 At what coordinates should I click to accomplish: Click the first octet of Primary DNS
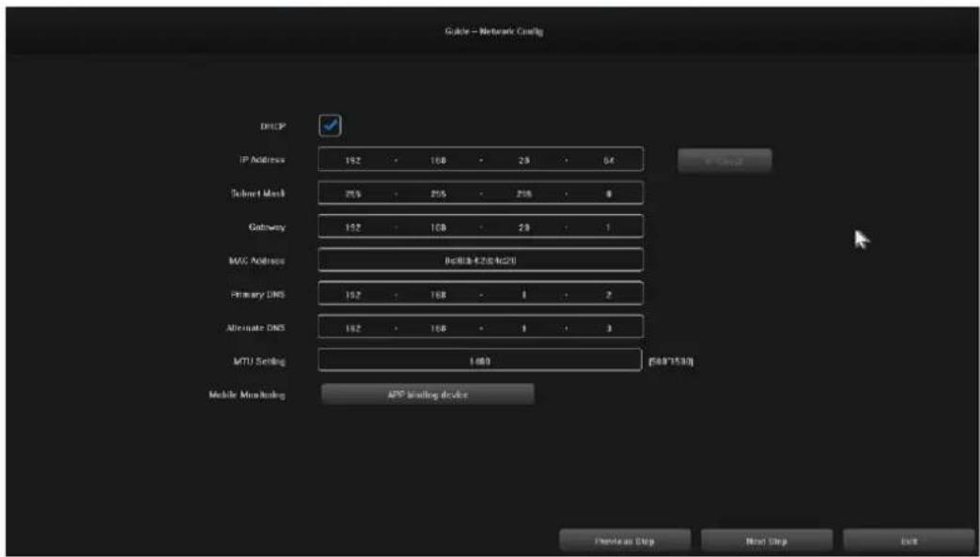pos(353,295)
